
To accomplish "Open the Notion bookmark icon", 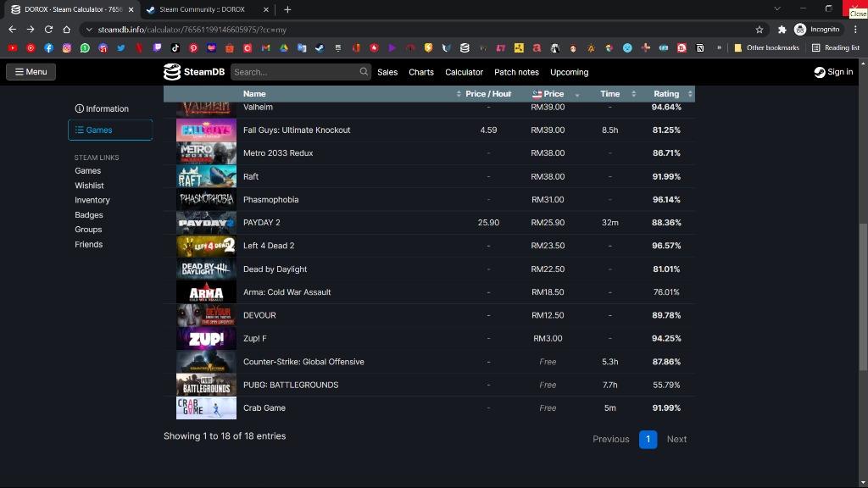I will [699, 48].
